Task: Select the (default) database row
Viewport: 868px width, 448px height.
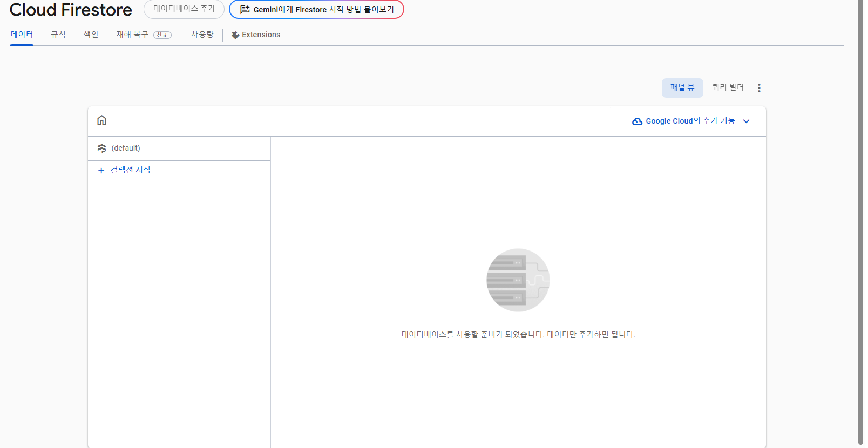Action: 179,148
